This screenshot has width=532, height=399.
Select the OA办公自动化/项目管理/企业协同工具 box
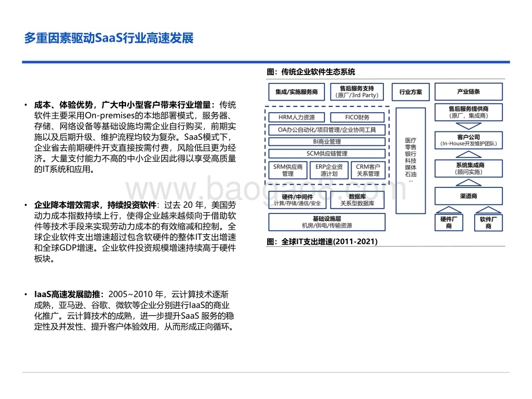tap(327, 130)
